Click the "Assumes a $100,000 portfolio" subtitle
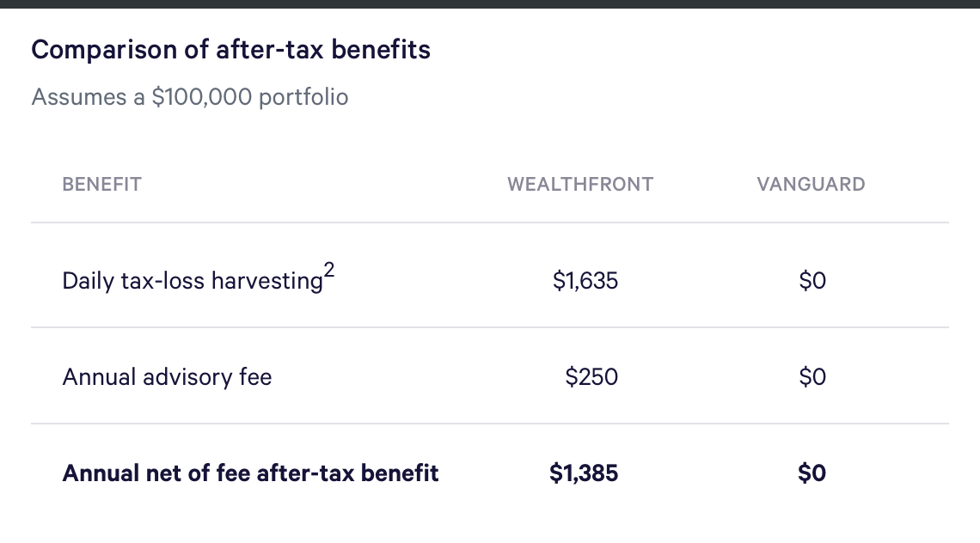980x543 pixels. (190, 97)
